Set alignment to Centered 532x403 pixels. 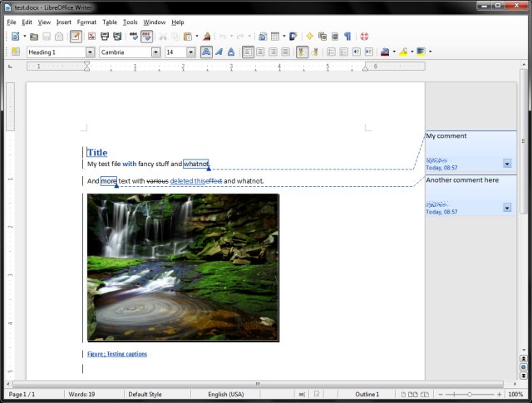coord(260,52)
